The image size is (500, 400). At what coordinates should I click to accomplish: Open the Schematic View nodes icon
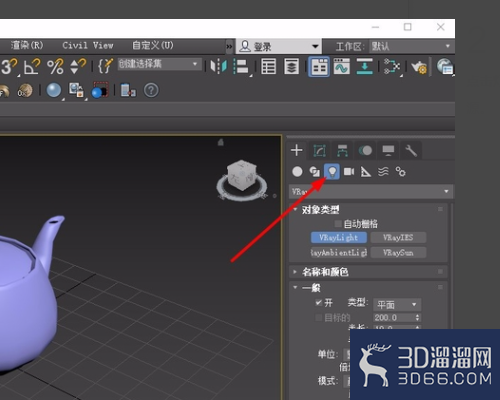(x=392, y=66)
